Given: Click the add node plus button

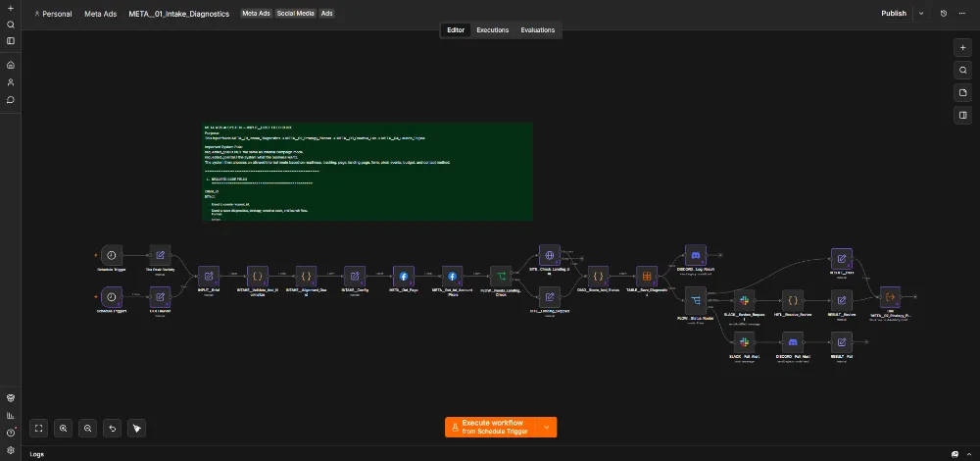Looking at the screenshot, I should 962,47.
